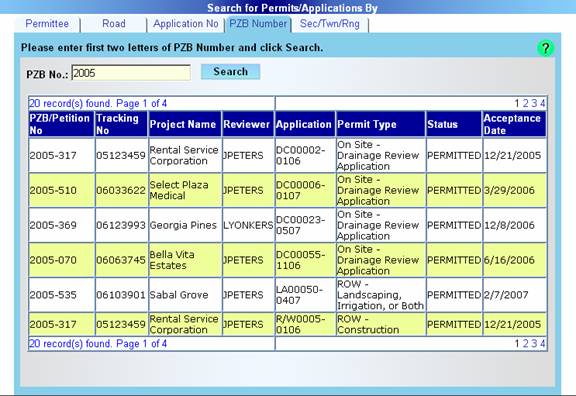Image resolution: width=576 pixels, height=396 pixels.
Task: Click application R/W0005-0106
Action: (300, 324)
